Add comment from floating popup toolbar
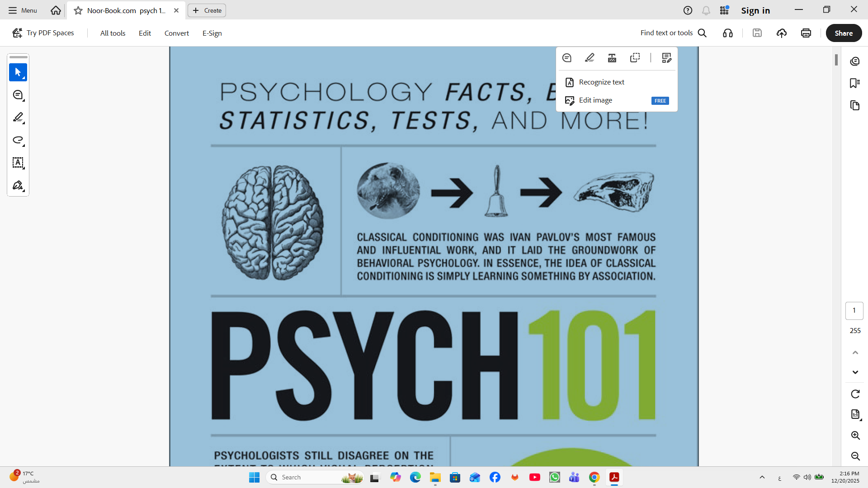The width and height of the screenshot is (868, 488). pos(567,58)
